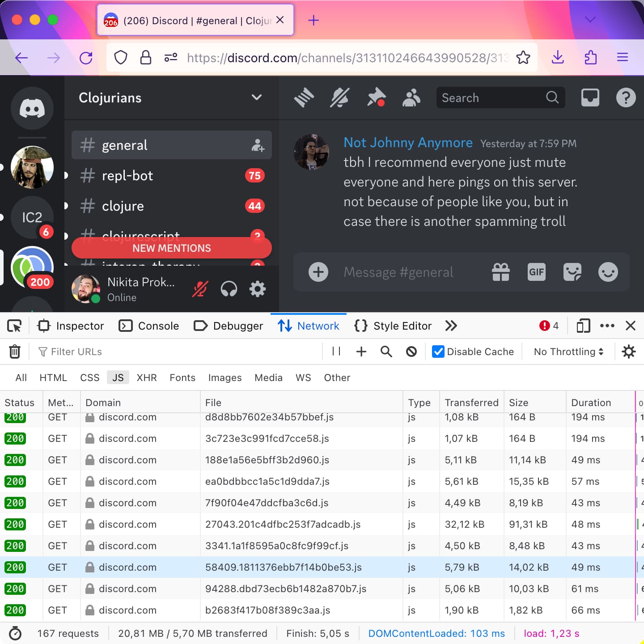Select the element picker in DevTools
The width and height of the screenshot is (644, 644).
tap(14, 326)
